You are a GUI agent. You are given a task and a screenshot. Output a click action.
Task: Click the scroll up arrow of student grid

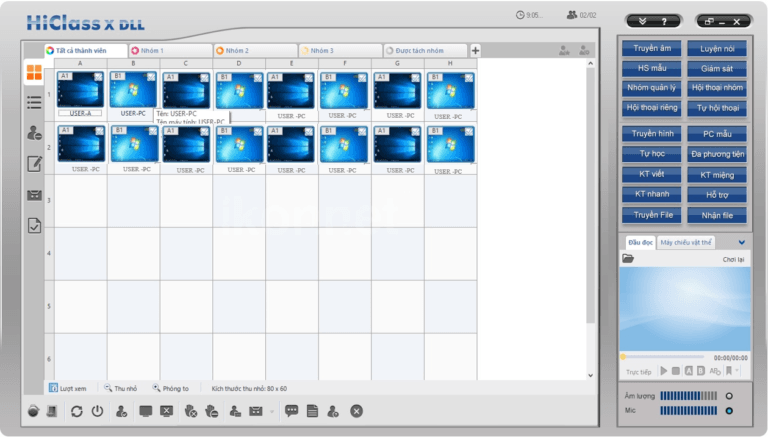pyautogui.click(x=591, y=64)
